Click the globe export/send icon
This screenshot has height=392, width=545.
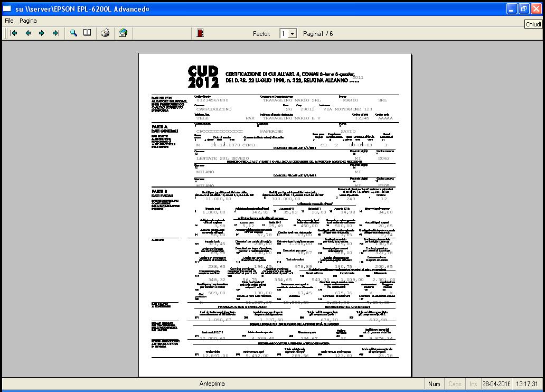123,33
